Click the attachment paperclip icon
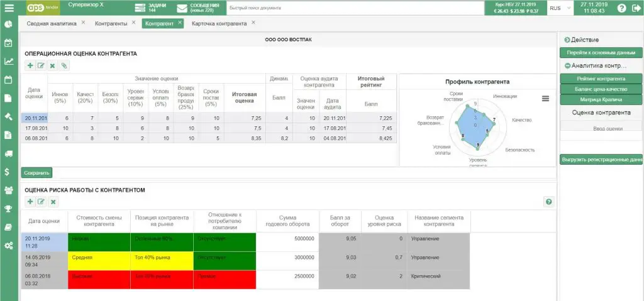This screenshot has height=301, width=644. 64,66
